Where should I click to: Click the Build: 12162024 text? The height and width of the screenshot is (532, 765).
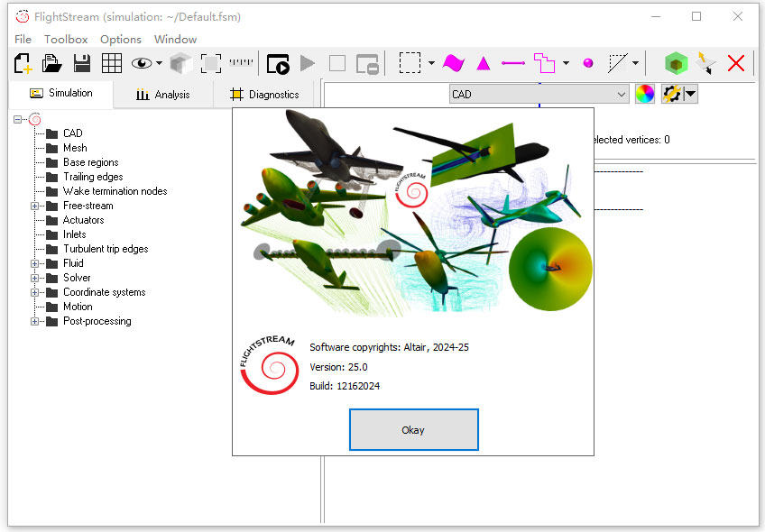click(345, 386)
